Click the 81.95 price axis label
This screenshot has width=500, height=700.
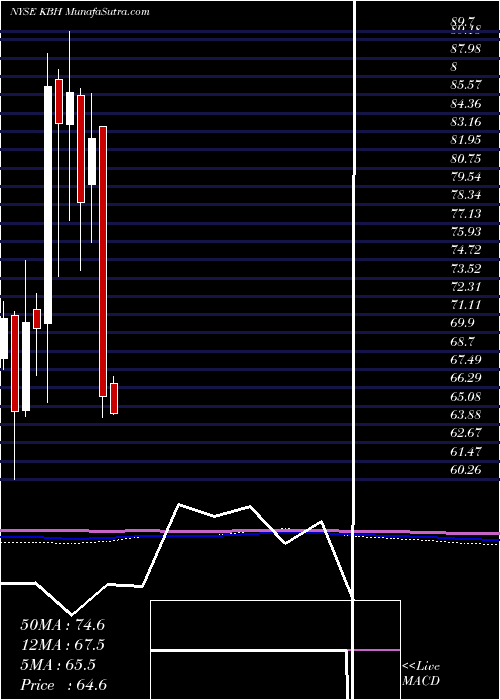[466, 140]
